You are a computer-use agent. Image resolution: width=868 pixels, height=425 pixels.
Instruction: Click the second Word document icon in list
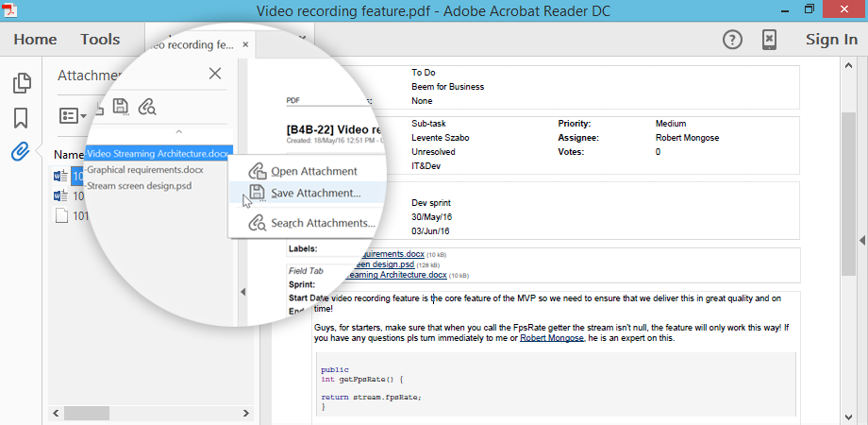(x=60, y=195)
